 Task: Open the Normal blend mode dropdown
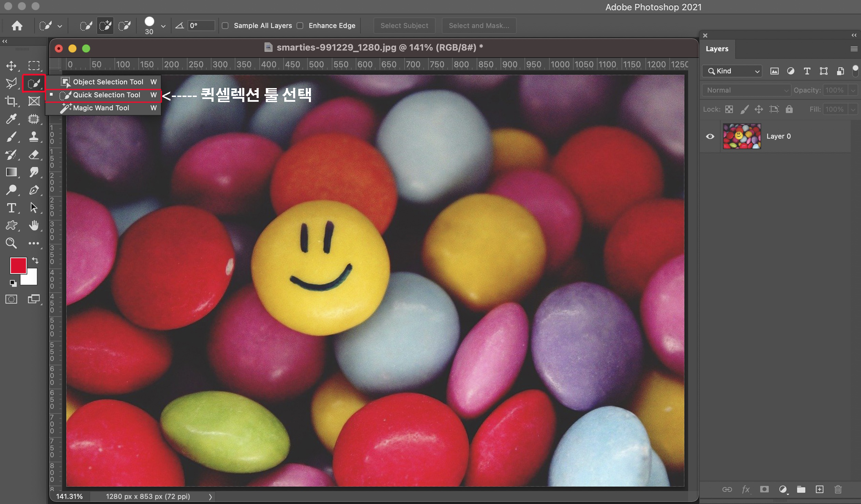point(746,90)
